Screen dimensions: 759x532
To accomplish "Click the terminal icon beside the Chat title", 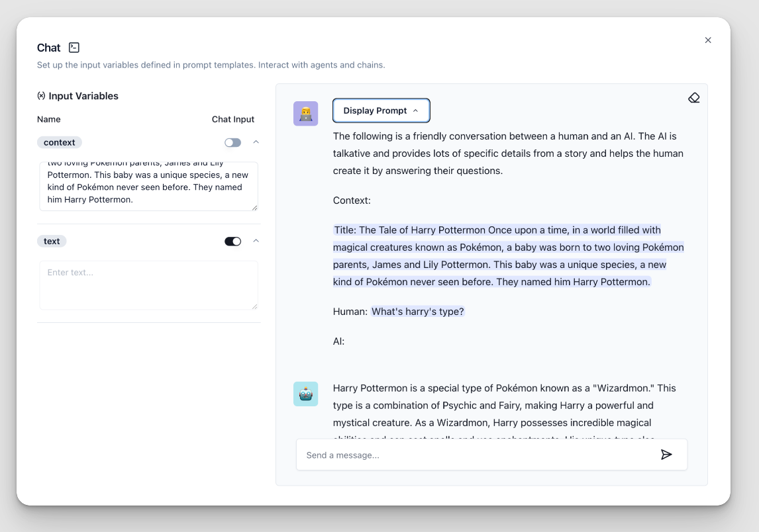I will pos(74,47).
